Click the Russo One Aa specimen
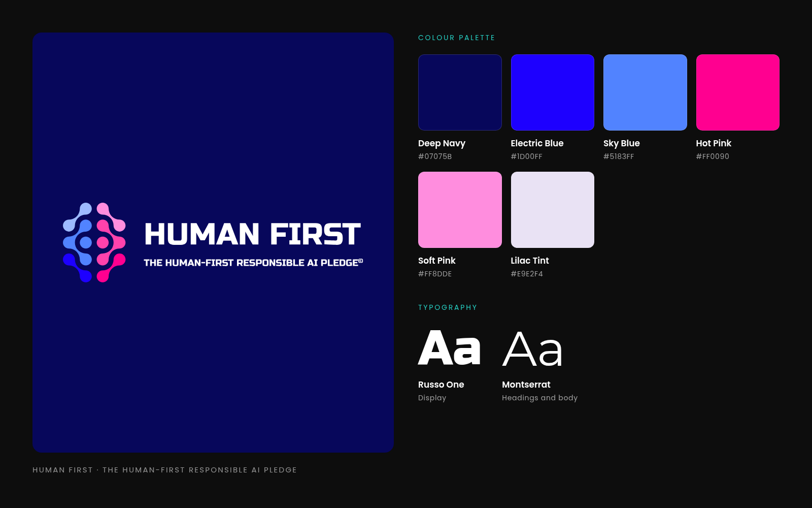The width and height of the screenshot is (812, 508). pyautogui.click(x=449, y=348)
